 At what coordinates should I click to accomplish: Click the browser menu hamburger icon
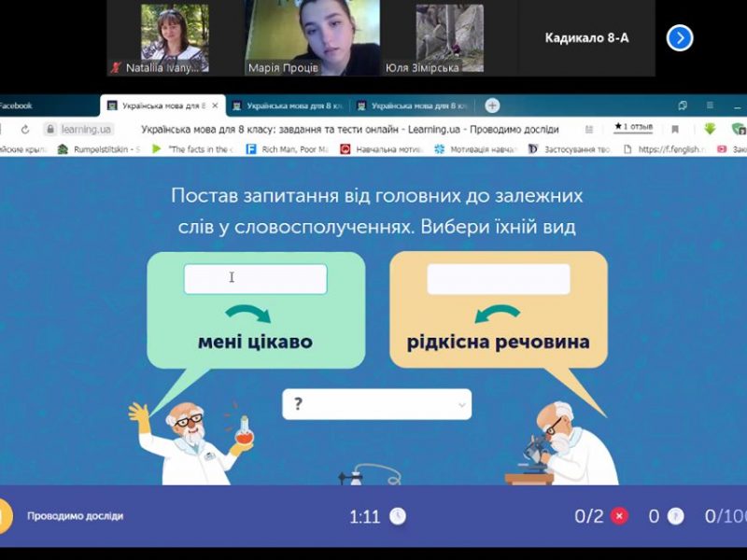710,105
